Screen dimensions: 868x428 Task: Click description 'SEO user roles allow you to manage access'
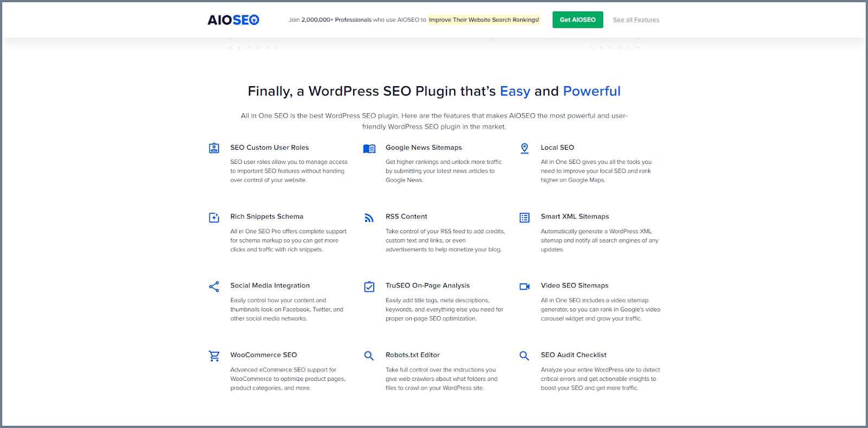point(289,171)
